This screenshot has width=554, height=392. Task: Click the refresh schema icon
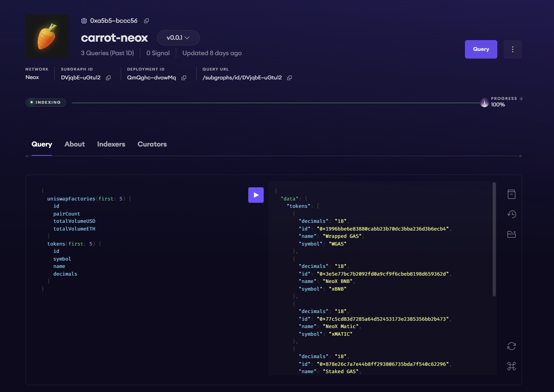512,346
